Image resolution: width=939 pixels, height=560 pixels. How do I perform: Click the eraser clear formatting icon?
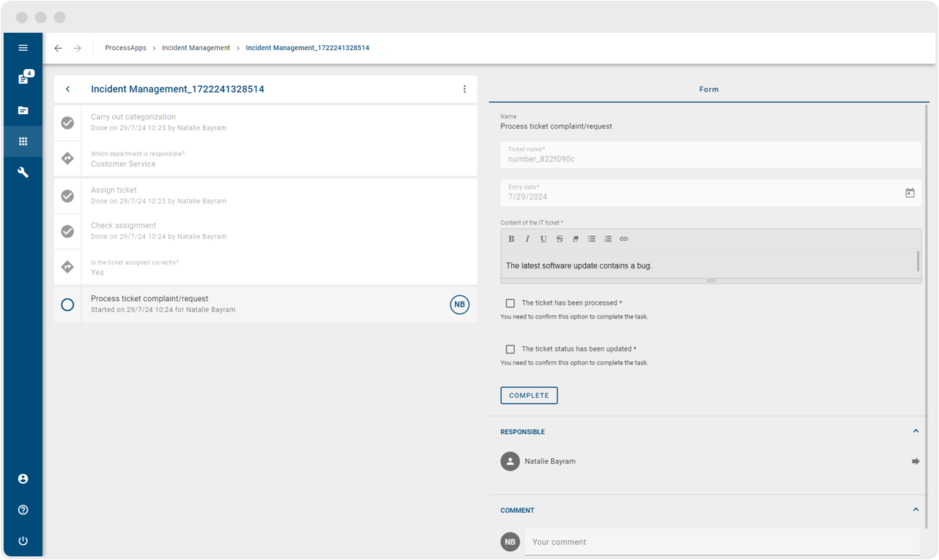(575, 239)
